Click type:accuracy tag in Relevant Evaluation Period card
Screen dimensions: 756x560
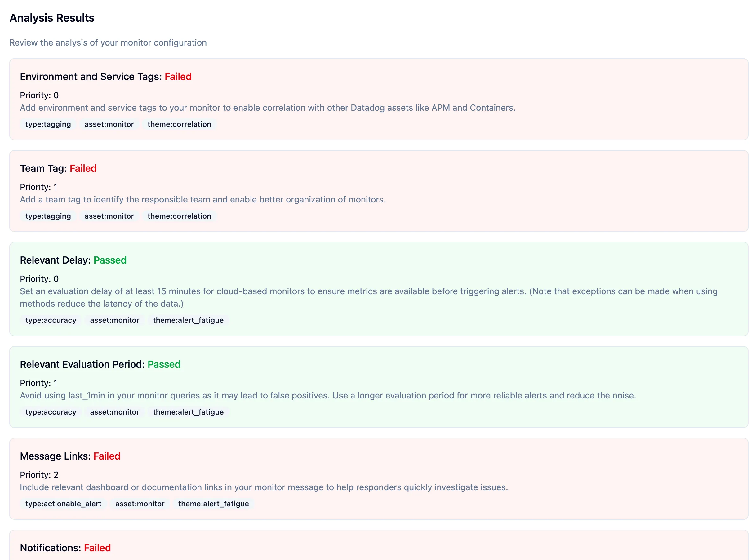coord(51,412)
